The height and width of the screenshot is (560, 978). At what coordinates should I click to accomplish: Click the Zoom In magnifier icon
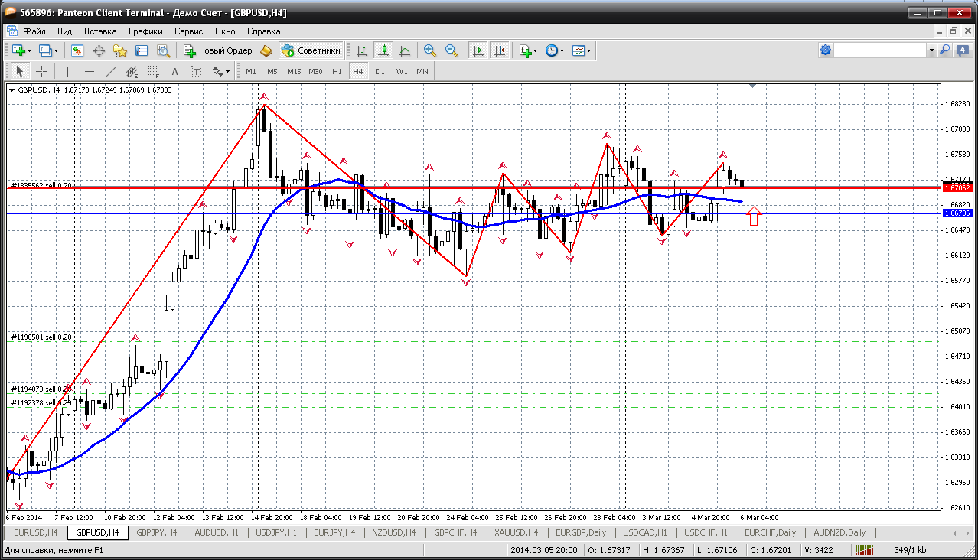point(430,50)
